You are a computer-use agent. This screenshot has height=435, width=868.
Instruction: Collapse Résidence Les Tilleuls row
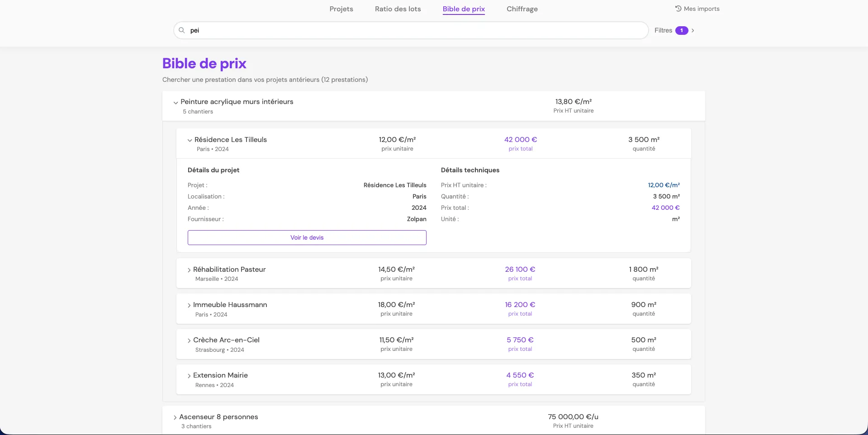point(190,140)
